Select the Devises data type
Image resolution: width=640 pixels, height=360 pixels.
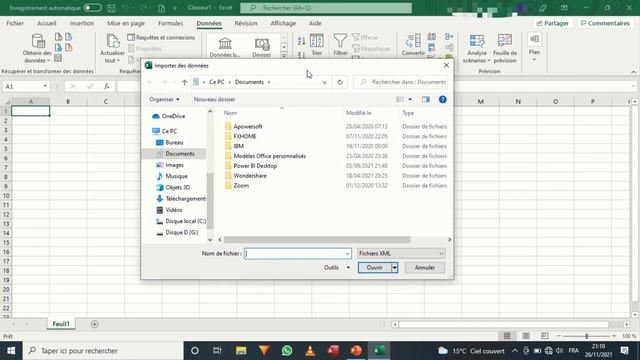(262, 47)
